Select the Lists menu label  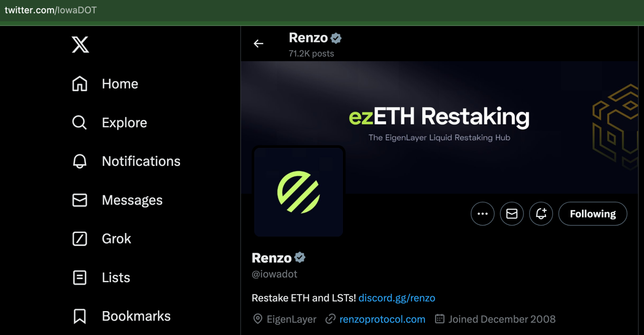116,277
